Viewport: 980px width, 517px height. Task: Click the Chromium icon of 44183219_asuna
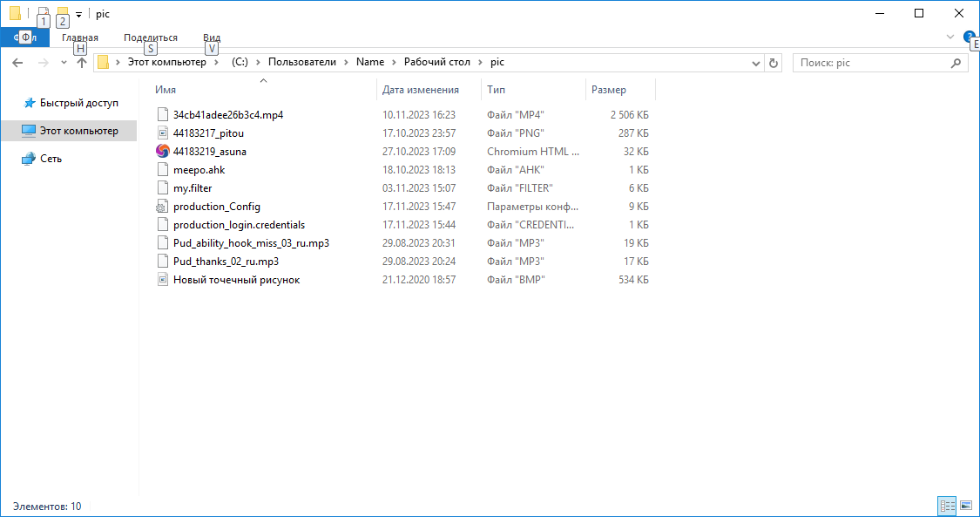pyautogui.click(x=162, y=151)
